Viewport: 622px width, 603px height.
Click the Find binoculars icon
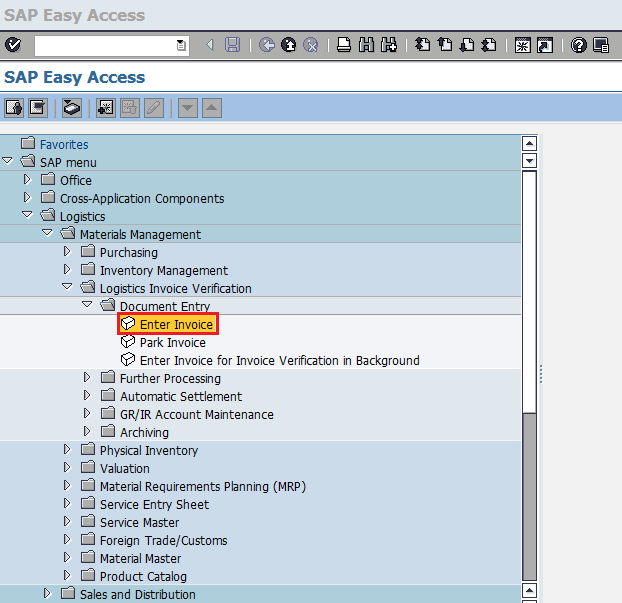pos(366,45)
